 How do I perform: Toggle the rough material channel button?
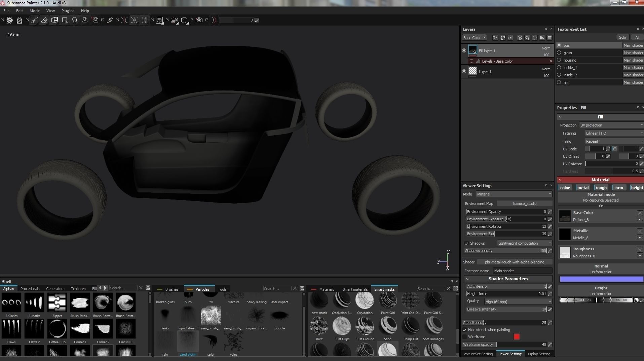601,188
